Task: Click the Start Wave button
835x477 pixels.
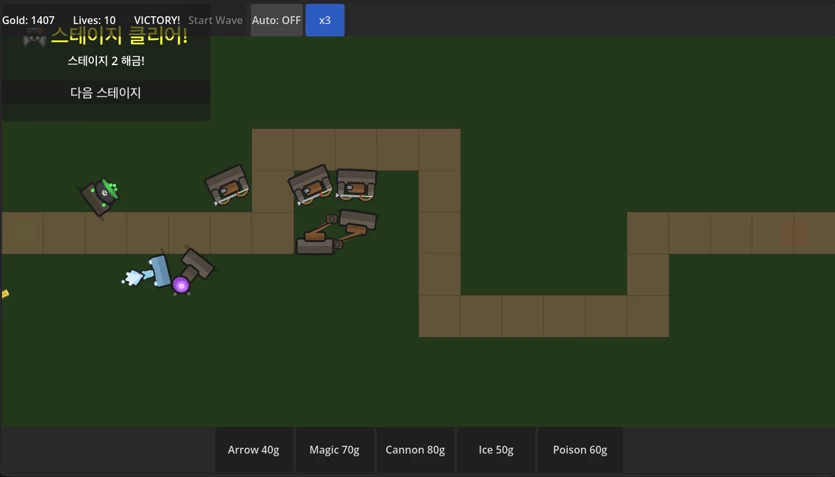Action: [x=215, y=20]
